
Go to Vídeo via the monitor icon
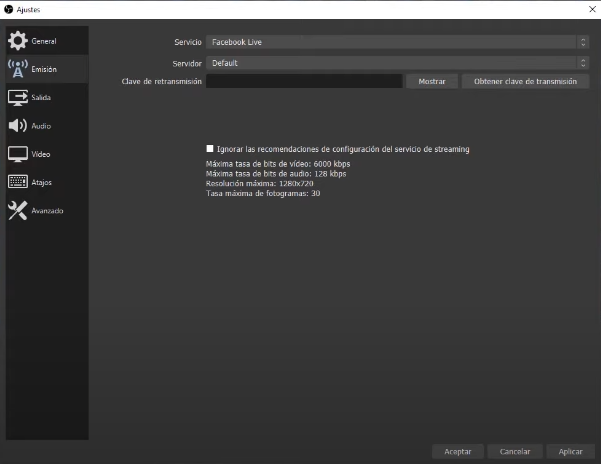click(x=17, y=154)
